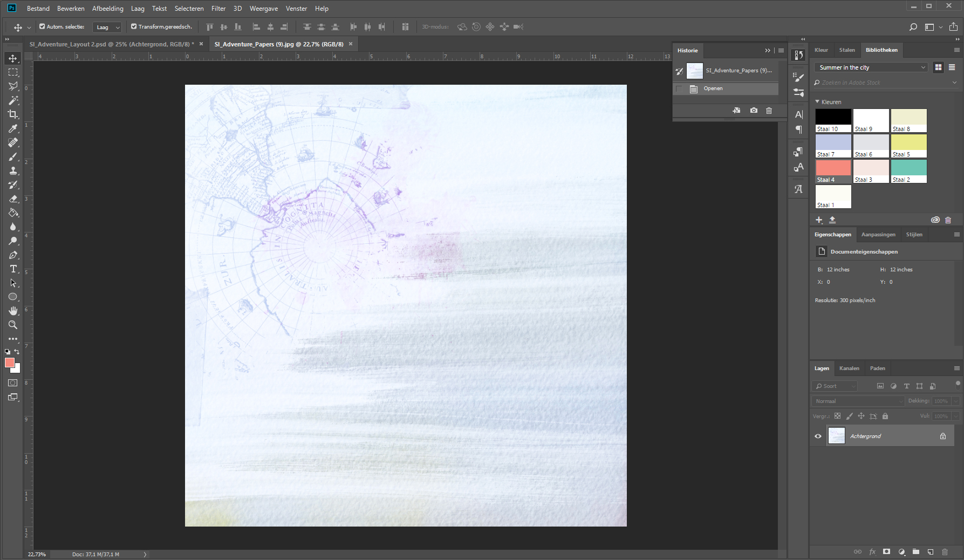Toggle Transform.gereedsch. checkbox
The height and width of the screenshot is (560, 964).
pyautogui.click(x=134, y=26)
